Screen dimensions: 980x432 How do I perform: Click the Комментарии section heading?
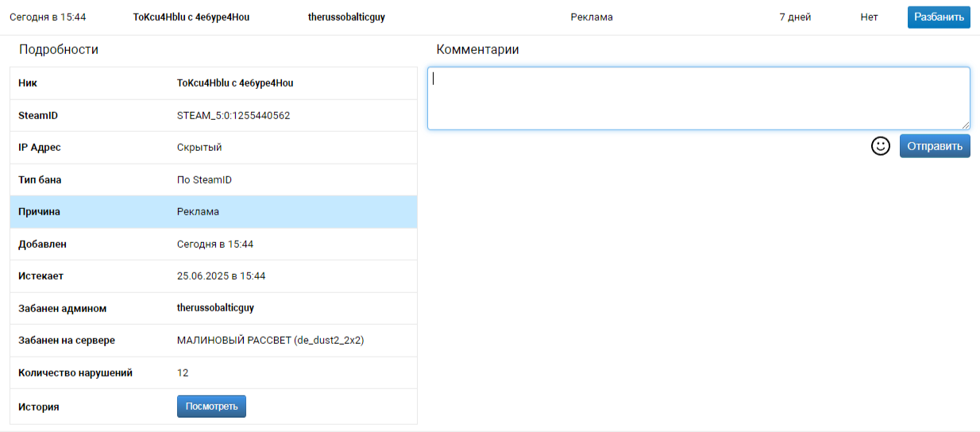(477, 49)
